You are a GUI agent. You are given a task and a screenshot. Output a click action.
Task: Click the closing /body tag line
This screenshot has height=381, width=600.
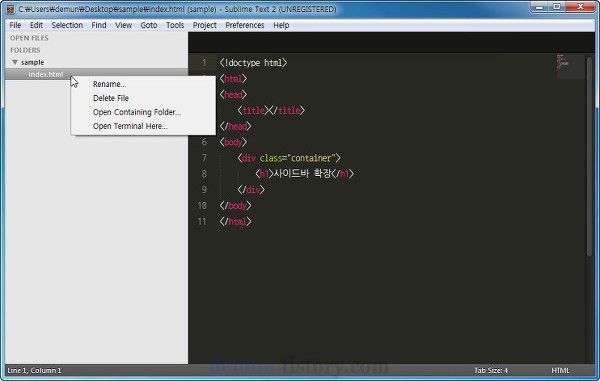(235, 206)
